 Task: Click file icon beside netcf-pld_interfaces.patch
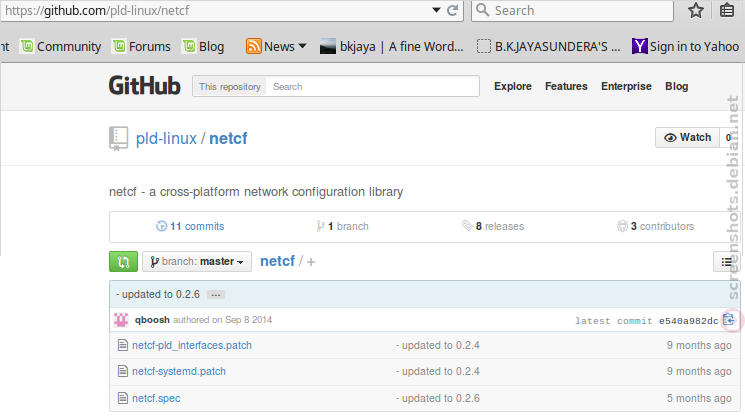(123, 345)
